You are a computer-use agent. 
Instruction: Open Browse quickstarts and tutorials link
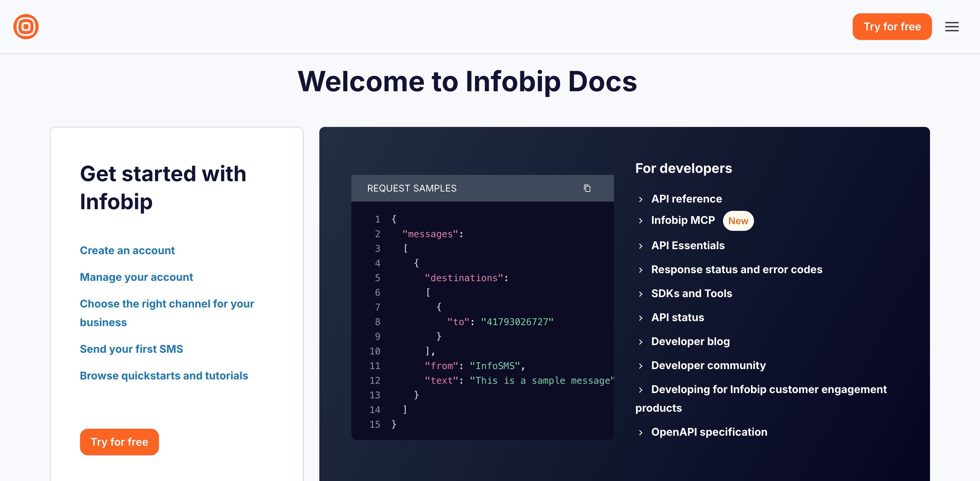tap(164, 376)
